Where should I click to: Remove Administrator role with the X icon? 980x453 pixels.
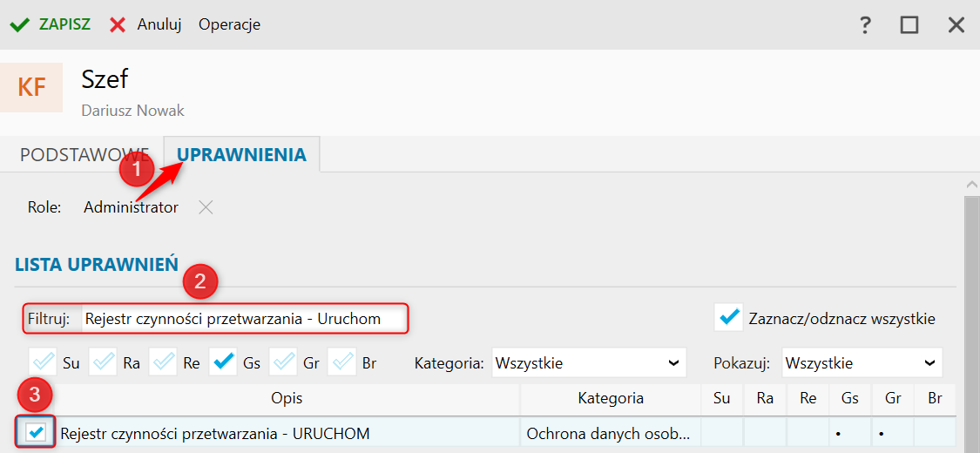coord(206,207)
